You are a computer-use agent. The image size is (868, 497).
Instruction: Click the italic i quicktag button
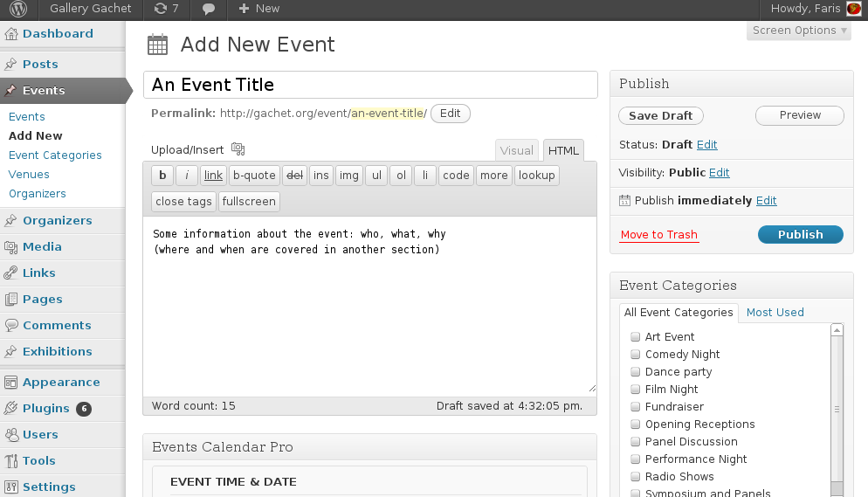pyautogui.click(x=187, y=176)
